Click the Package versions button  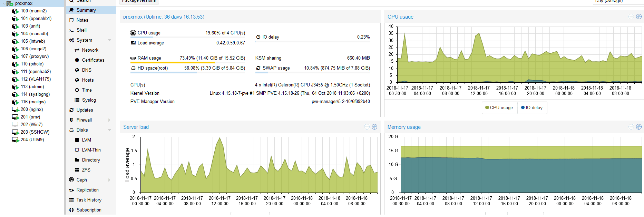point(139,1)
